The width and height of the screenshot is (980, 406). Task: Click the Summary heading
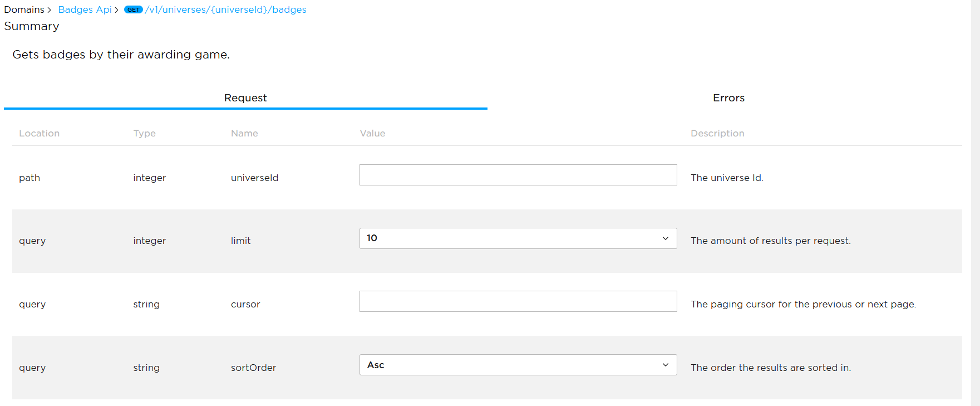point(31,26)
